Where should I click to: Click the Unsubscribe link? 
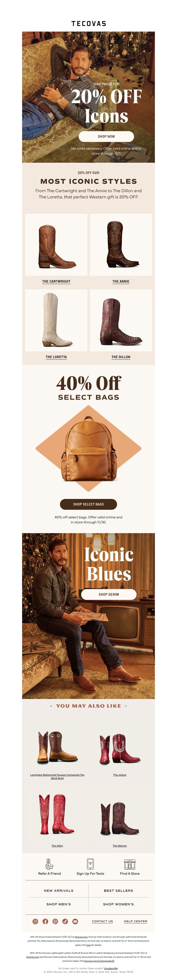[x=111, y=968]
